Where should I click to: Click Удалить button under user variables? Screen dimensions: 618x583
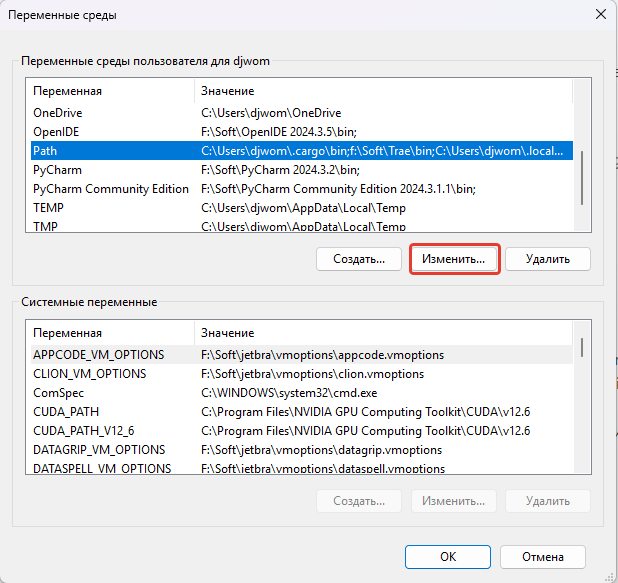[x=547, y=259]
